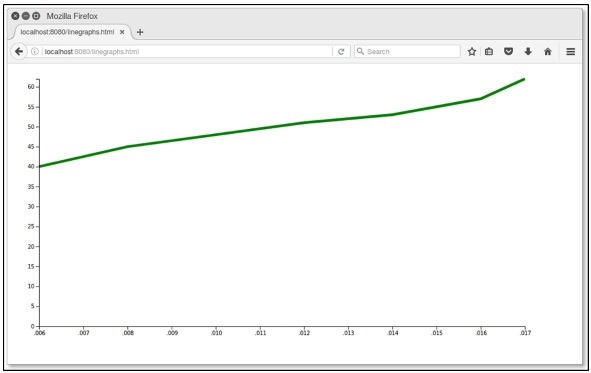The width and height of the screenshot is (591, 373).
Task: Go back with the Back arrow button
Action: (x=19, y=51)
